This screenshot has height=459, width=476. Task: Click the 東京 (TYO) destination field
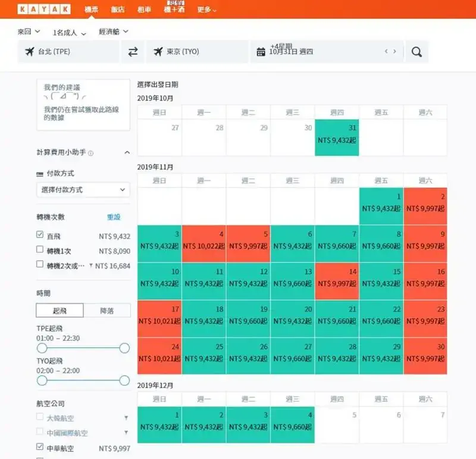[198, 52]
